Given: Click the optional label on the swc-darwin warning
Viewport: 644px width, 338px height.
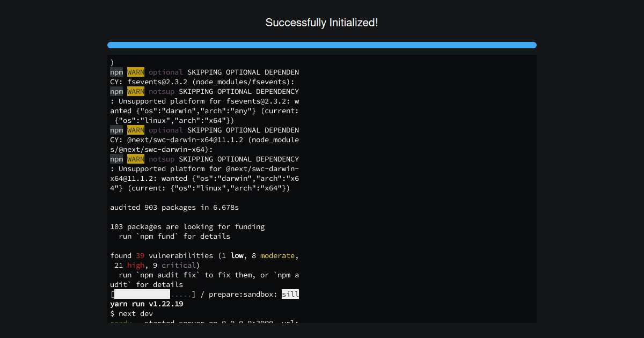Looking at the screenshot, I should (x=166, y=130).
